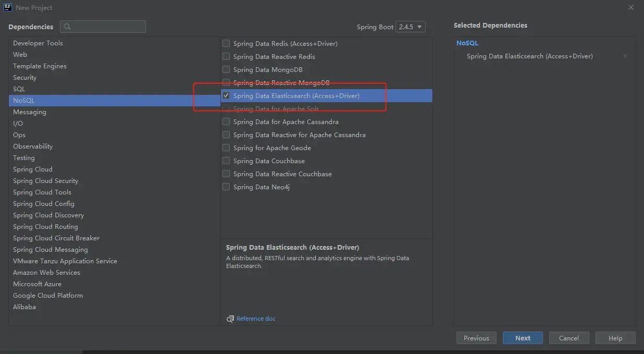Viewport: 644px width, 354px height.
Task: Select Spring Cloud Discovery category
Action: coord(48,215)
